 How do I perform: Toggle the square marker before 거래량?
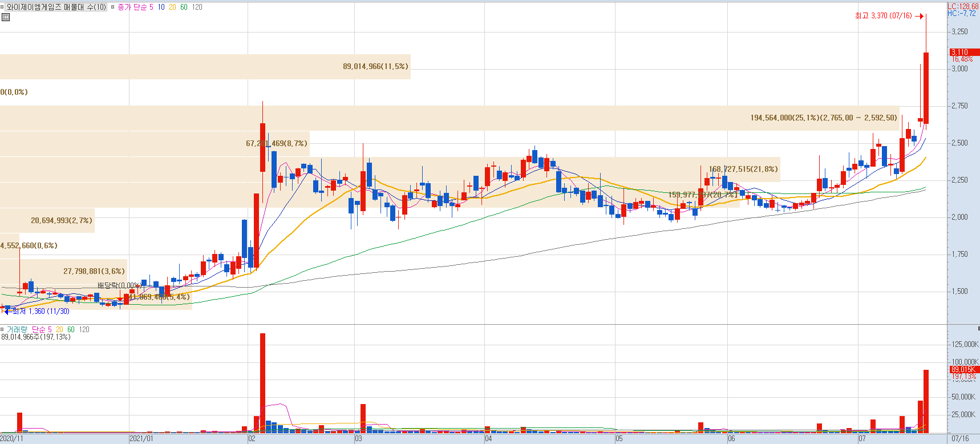(x=2, y=329)
